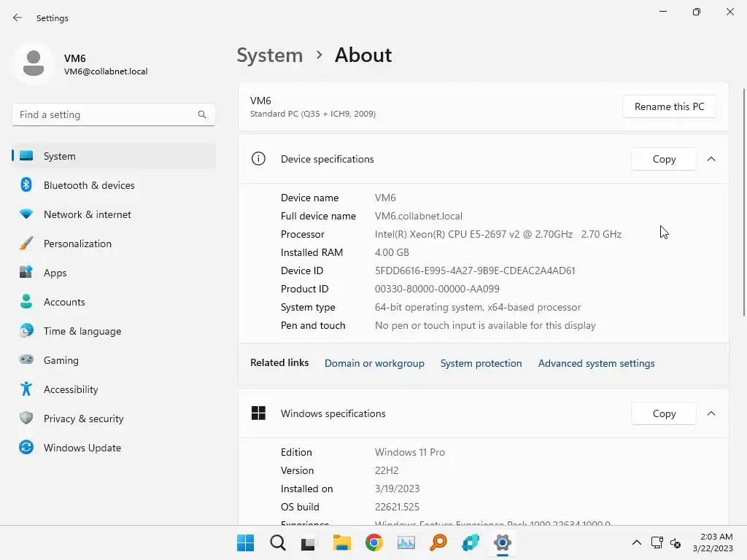Image resolution: width=747 pixels, height=560 pixels.
Task: Click the Privacy & security shield icon
Action: point(26,418)
